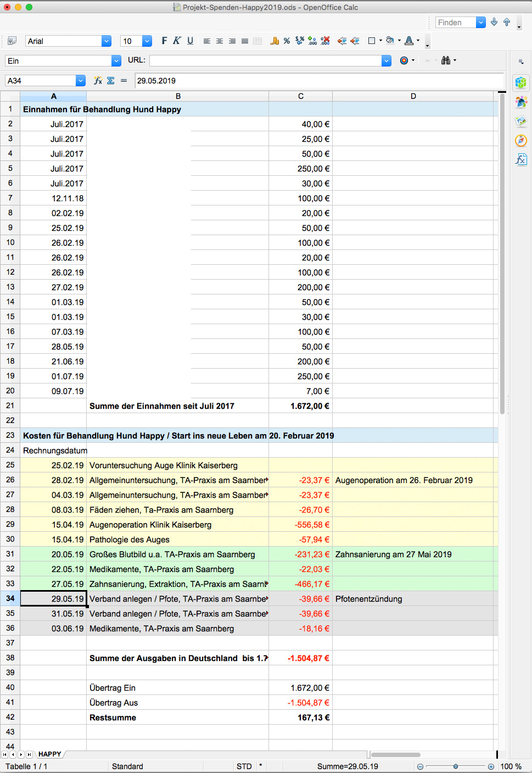
Task: Apply standard number format icon
Action: pos(300,41)
